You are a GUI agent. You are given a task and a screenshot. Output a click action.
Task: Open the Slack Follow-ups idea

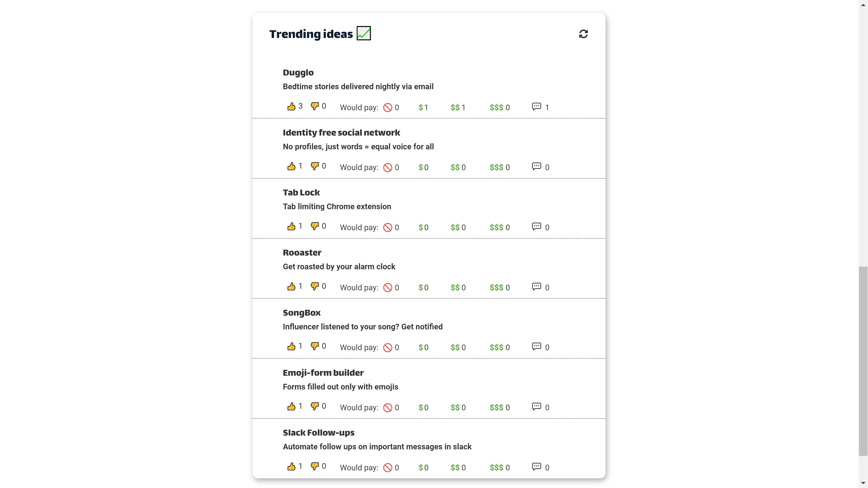click(x=318, y=433)
